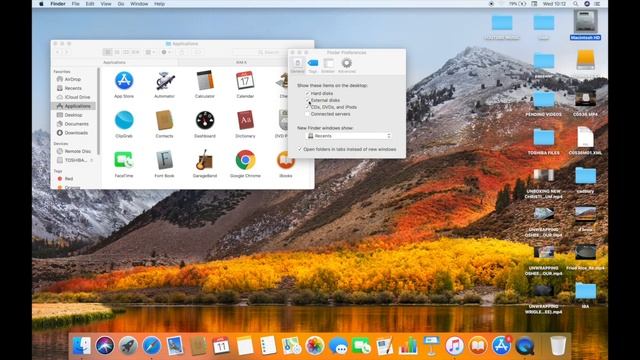The image size is (640, 360).
Task: Open the Trash in the Dock
Action: point(558,345)
